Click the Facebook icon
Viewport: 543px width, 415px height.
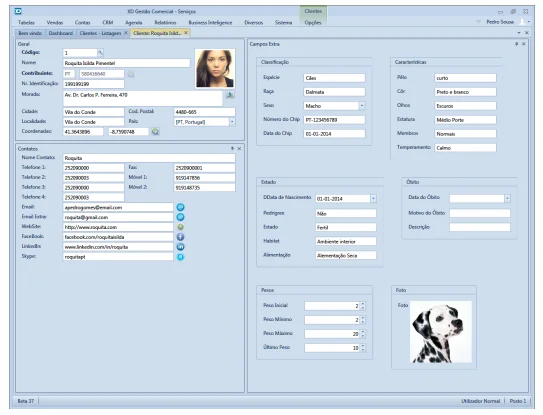click(x=180, y=237)
